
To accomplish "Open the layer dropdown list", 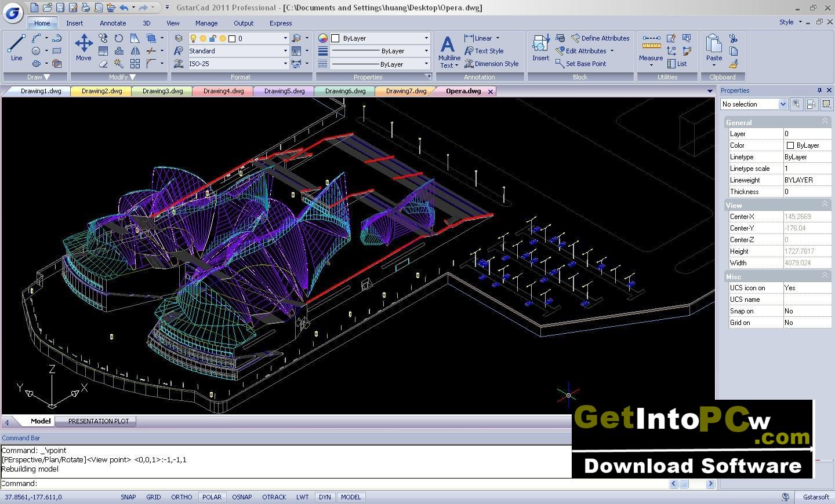I will pos(285,38).
